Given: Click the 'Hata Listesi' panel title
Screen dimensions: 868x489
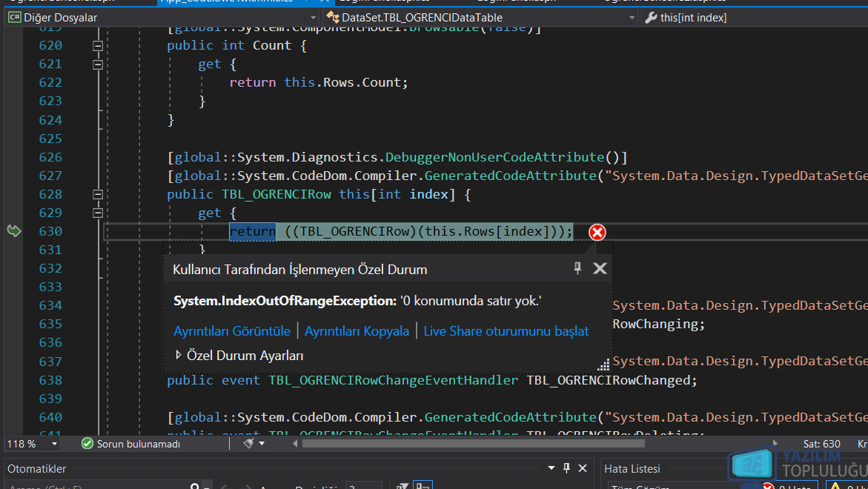Looking at the screenshot, I should 632,468.
